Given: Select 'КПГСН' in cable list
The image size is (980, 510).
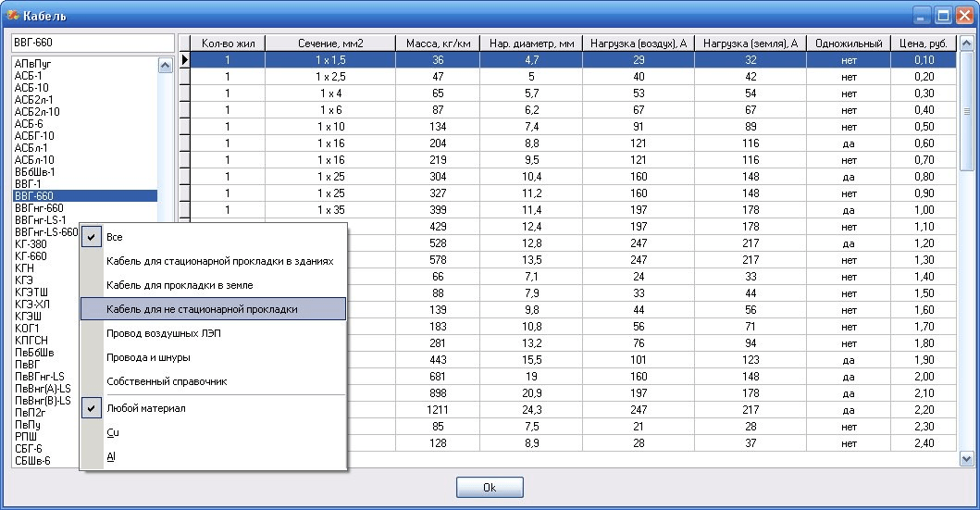Looking at the screenshot, I should coord(31,340).
